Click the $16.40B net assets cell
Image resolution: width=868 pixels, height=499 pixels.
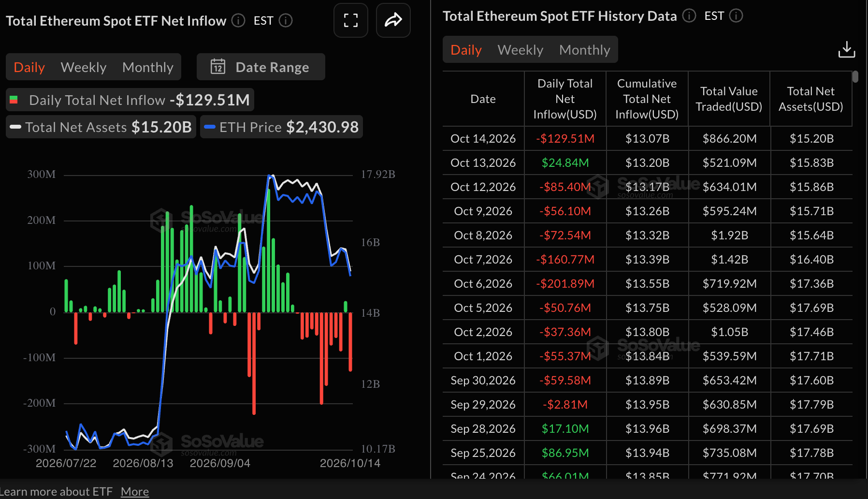point(811,260)
